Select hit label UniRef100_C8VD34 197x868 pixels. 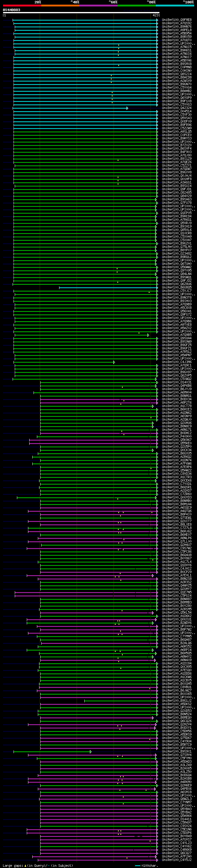pyautogui.click(x=177, y=474)
